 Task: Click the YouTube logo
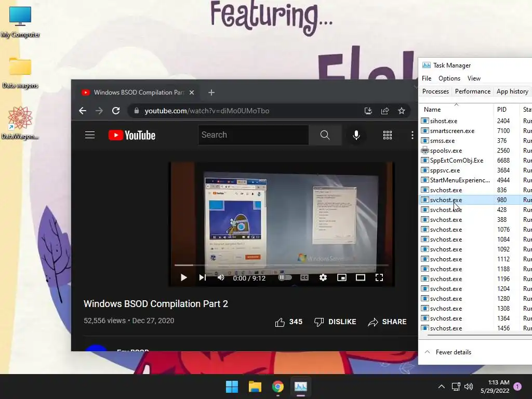(x=132, y=135)
